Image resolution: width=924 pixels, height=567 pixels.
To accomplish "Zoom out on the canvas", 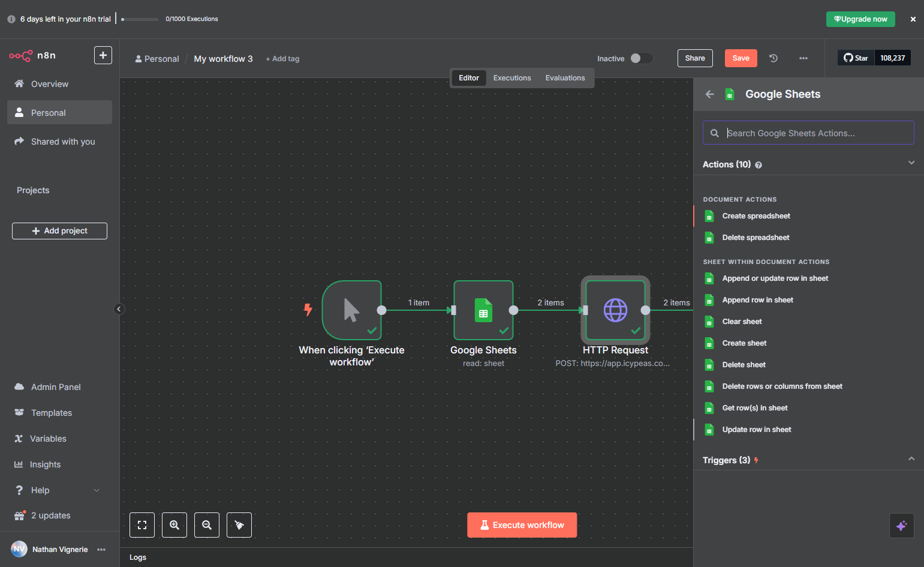I will point(207,525).
